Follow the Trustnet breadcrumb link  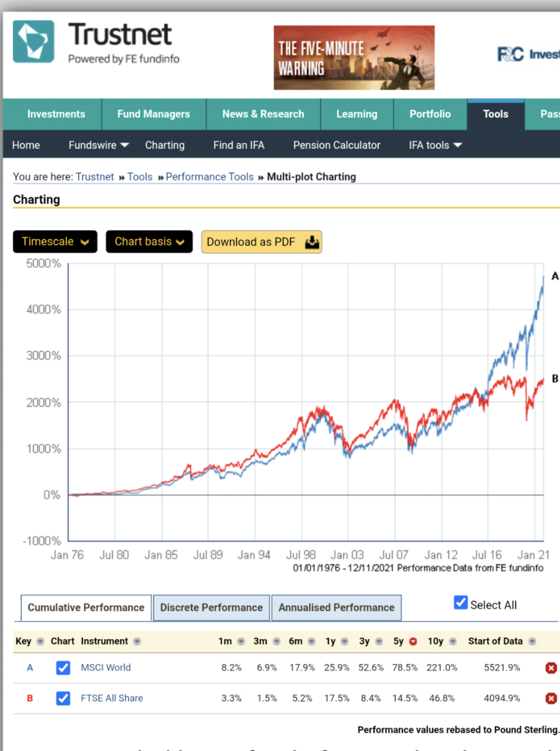point(95,177)
